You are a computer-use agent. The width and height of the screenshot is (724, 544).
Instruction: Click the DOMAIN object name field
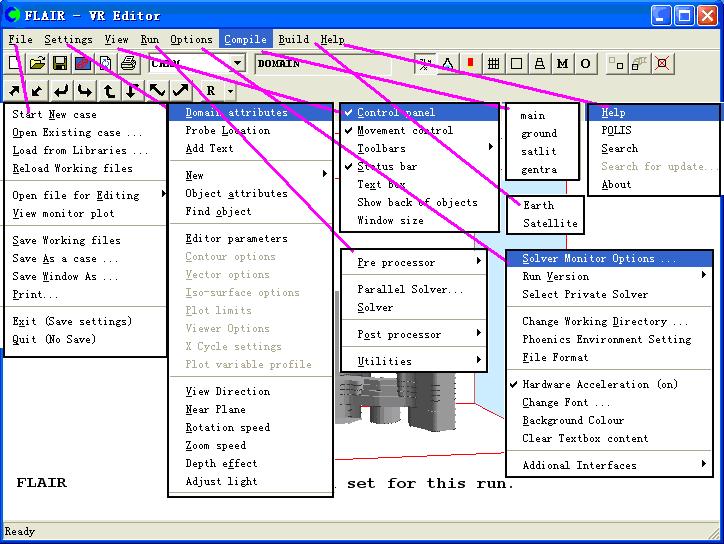pos(320,64)
